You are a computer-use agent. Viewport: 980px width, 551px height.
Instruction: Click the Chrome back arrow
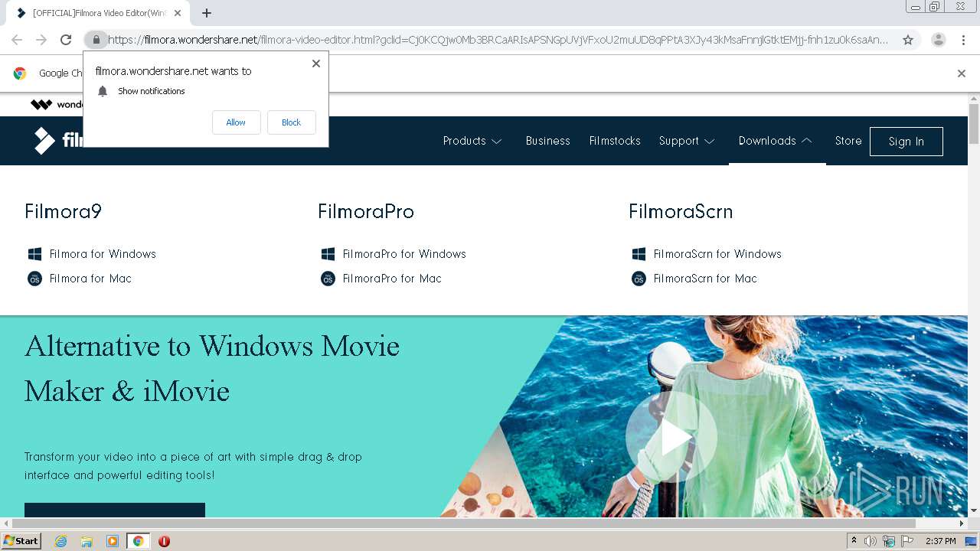(x=17, y=40)
